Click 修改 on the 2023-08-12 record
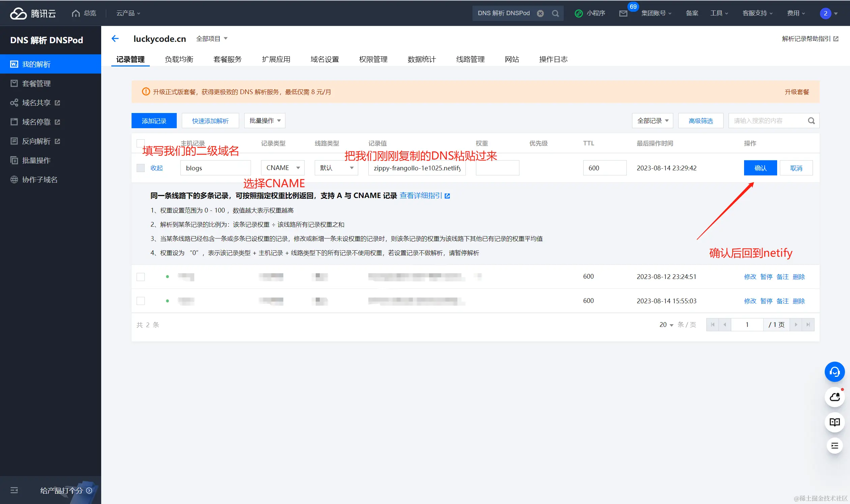This screenshot has width=850, height=504. 750,277
